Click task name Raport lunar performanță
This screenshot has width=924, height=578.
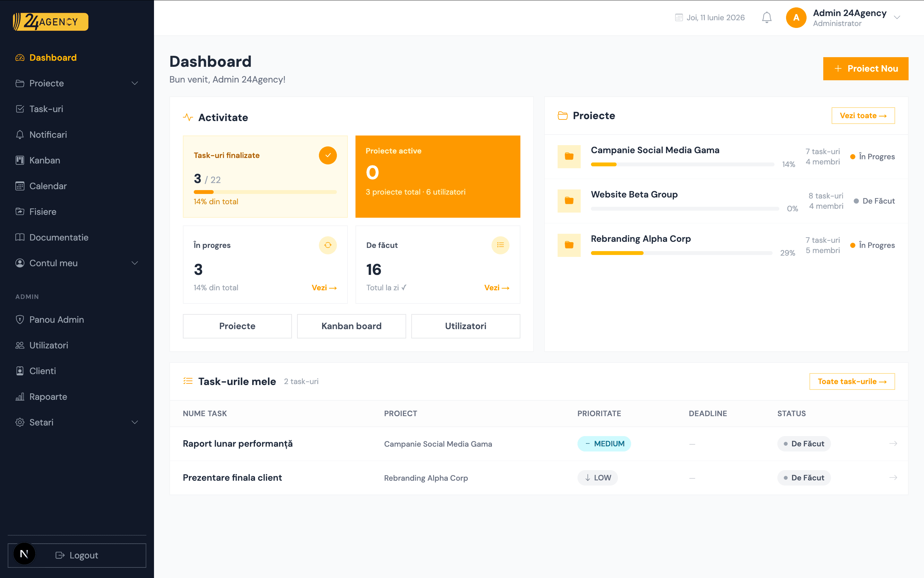(x=237, y=444)
